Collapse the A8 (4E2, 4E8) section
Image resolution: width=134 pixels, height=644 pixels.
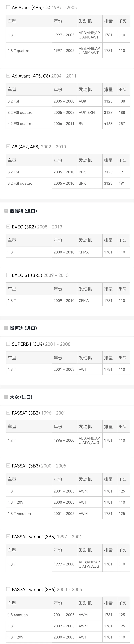8,147
